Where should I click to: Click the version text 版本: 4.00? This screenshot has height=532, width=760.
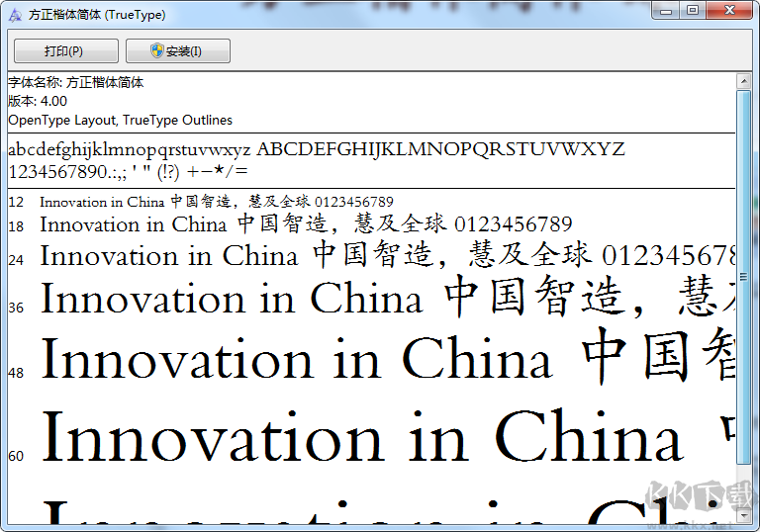38,101
